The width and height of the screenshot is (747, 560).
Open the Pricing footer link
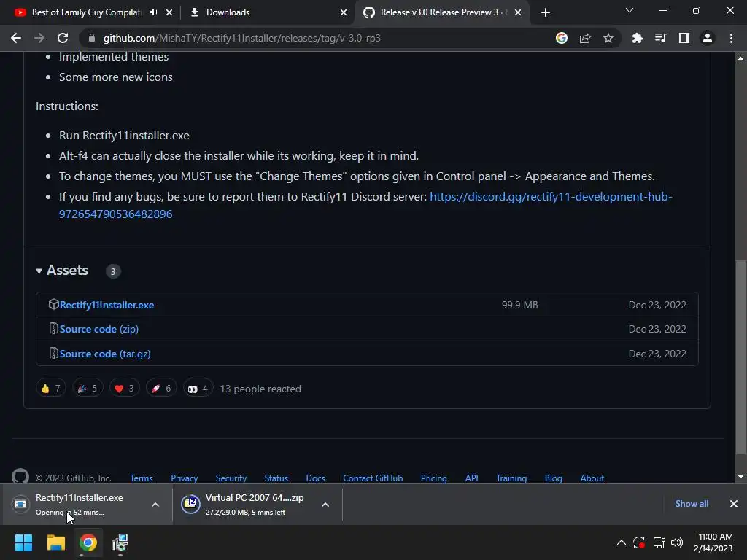tap(434, 478)
